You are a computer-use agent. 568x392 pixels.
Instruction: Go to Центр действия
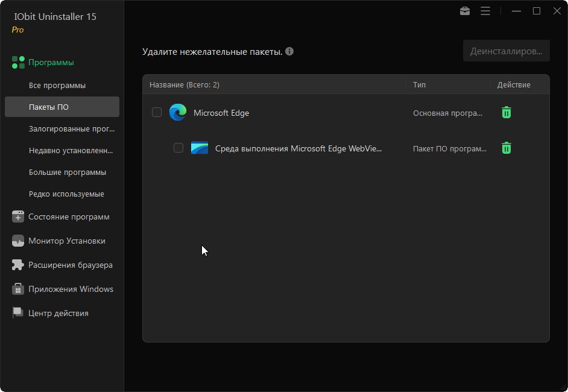[x=58, y=313]
